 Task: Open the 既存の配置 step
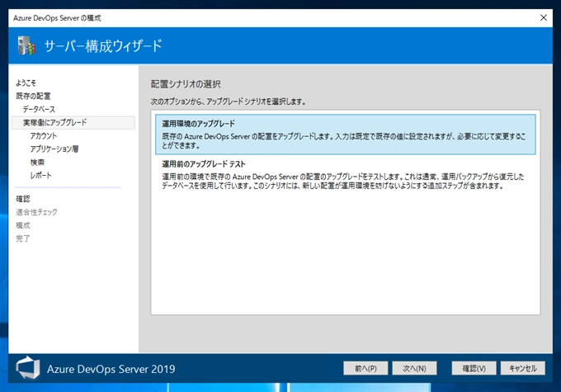[x=33, y=96]
